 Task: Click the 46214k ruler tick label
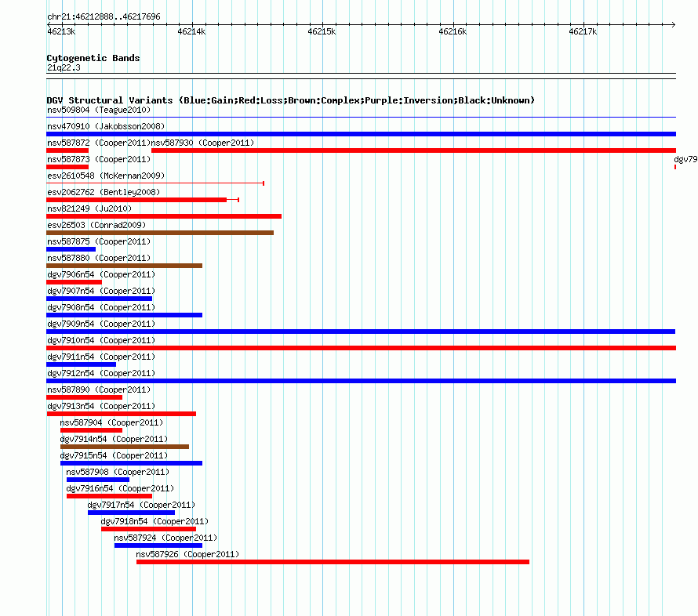pos(191,31)
